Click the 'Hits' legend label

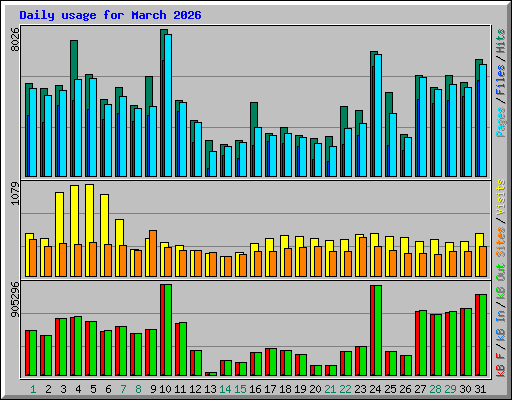click(500, 41)
